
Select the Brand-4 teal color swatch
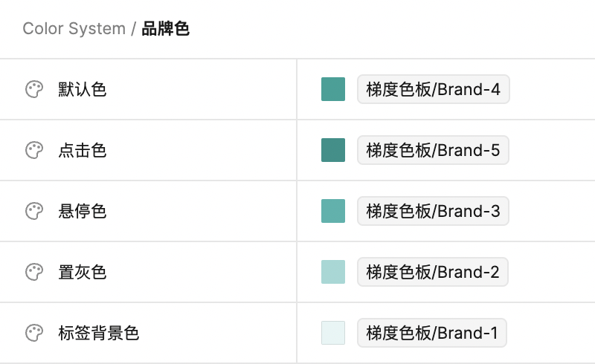tap(333, 90)
